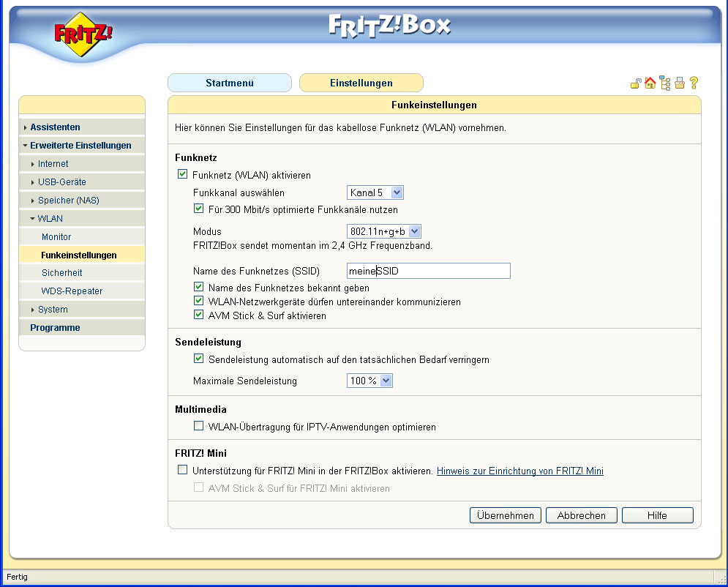Switch to the Startmenü tab
The image size is (728, 587).
[x=230, y=83]
